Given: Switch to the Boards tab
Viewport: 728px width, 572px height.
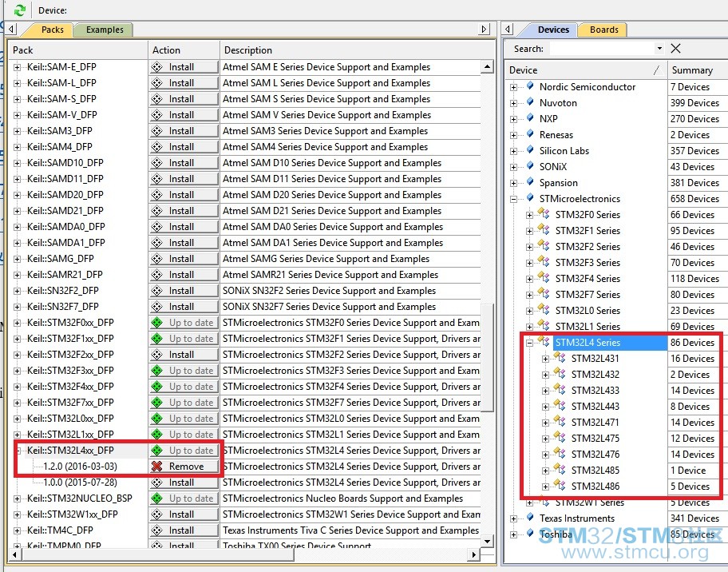Looking at the screenshot, I should pyautogui.click(x=603, y=30).
